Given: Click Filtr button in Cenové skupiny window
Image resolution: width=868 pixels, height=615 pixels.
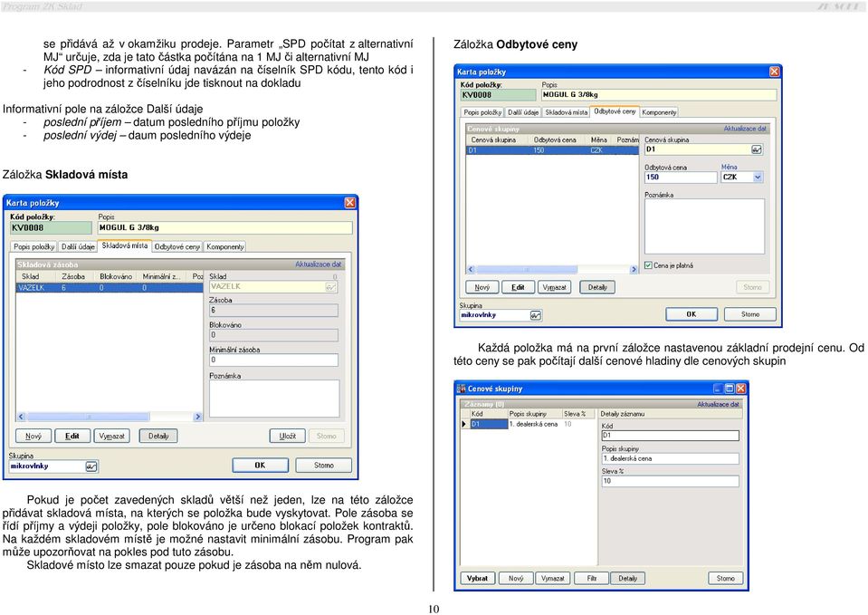Looking at the screenshot, I should click(592, 579).
